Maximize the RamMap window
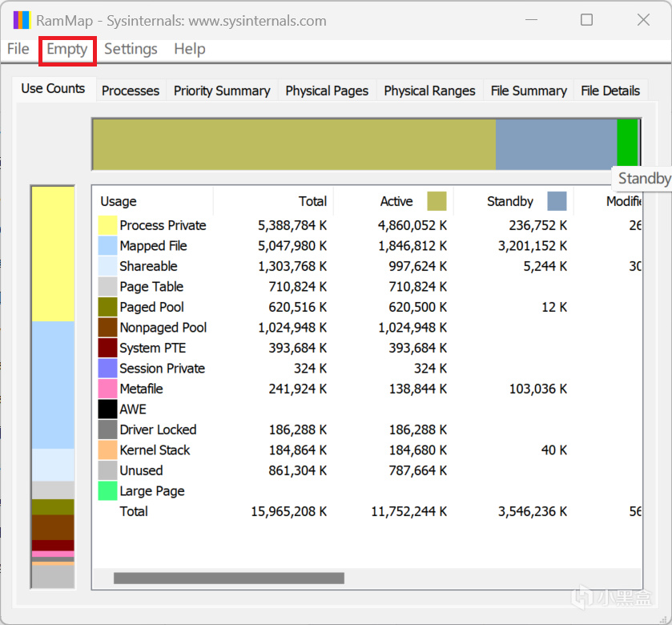 (587, 20)
